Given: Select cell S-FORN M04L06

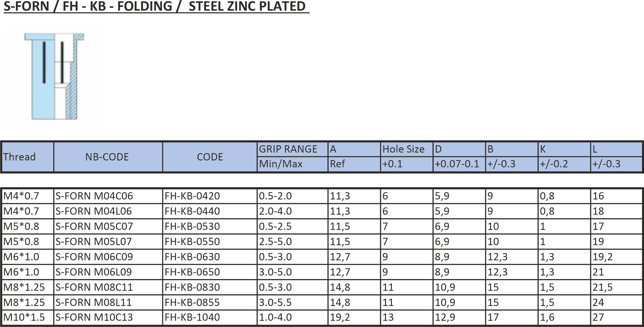Looking at the screenshot, I should pyautogui.click(x=108, y=211).
